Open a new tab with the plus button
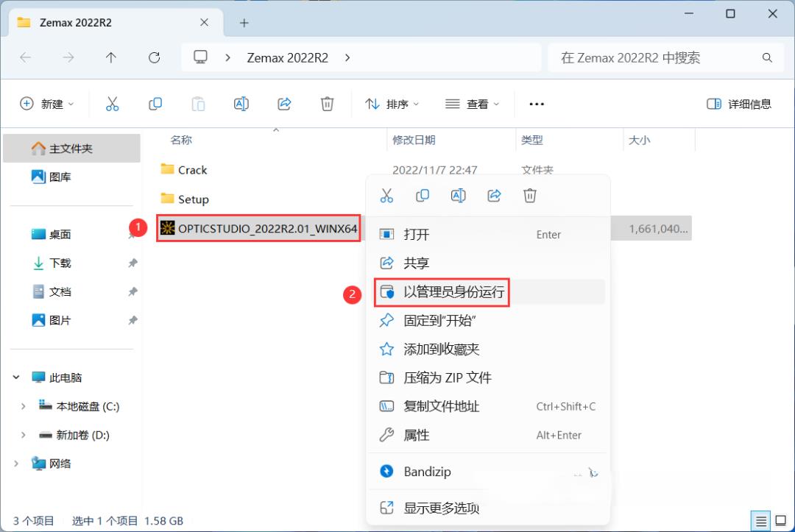 click(x=244, y=23)
